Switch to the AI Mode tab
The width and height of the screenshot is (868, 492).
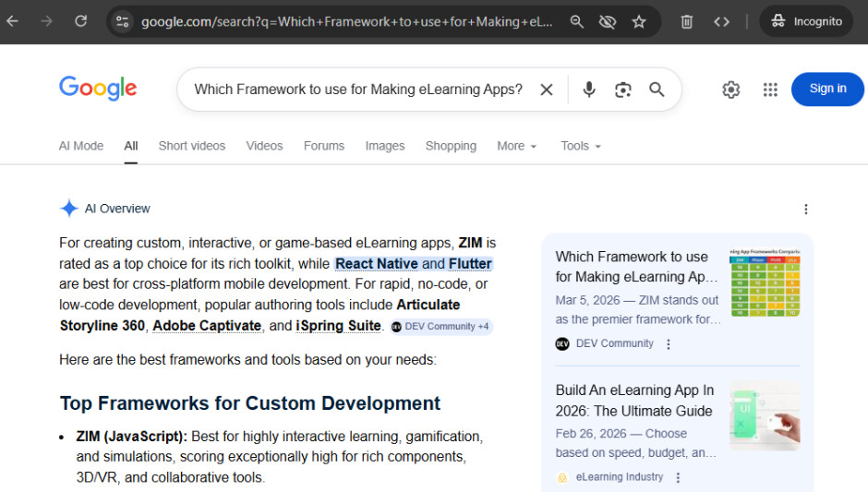pyautogui.click(x=81, y=146)
